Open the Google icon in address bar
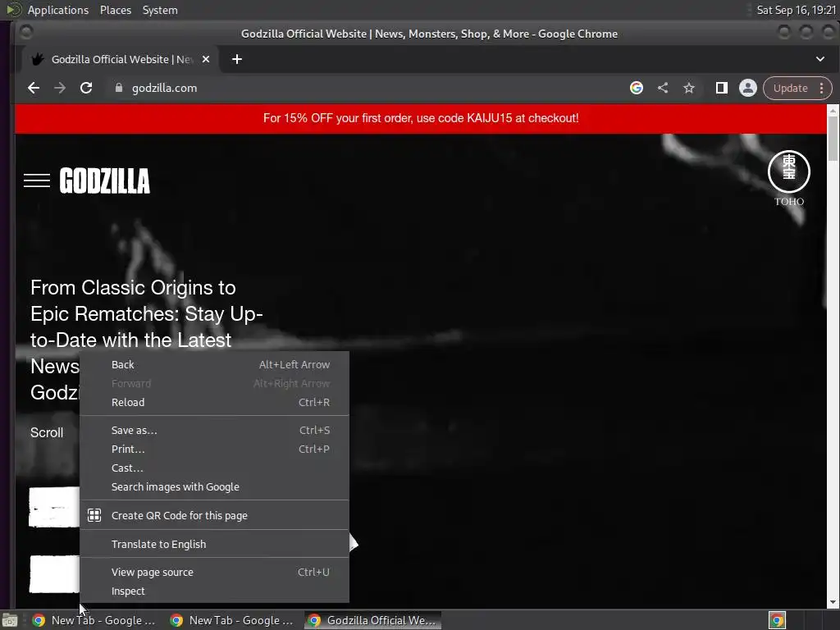Viewport: 840px width, 630px height. click(637, 88)
